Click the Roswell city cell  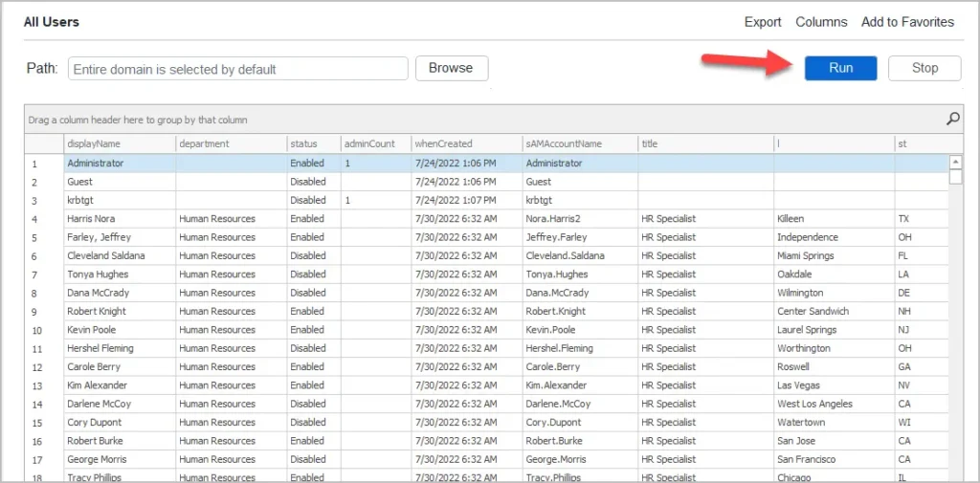835,366
